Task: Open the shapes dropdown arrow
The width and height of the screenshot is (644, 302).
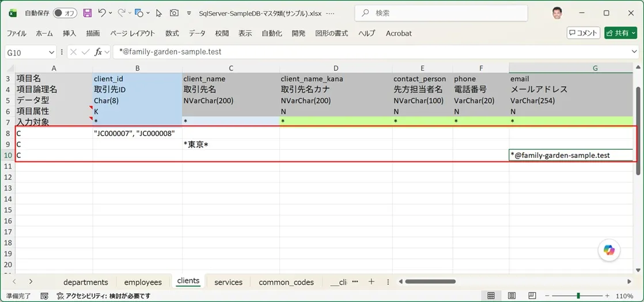Action: [x=148, y=13]
